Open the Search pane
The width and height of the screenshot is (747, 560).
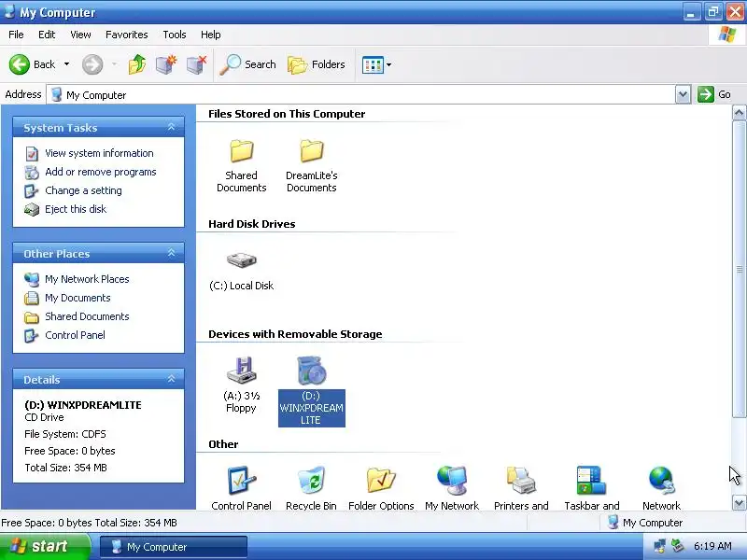pos(247,64)
